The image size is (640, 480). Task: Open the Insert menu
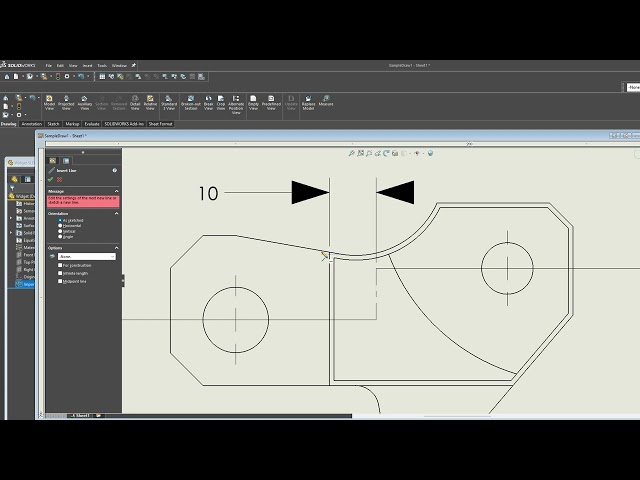pyautogui.click(x=87, y=66)
